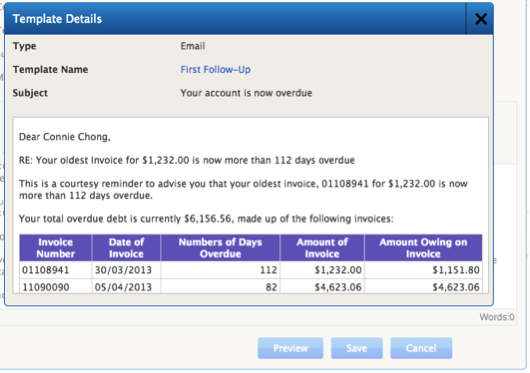Click the Save button
530x373 pixels.
pos(357,348)
